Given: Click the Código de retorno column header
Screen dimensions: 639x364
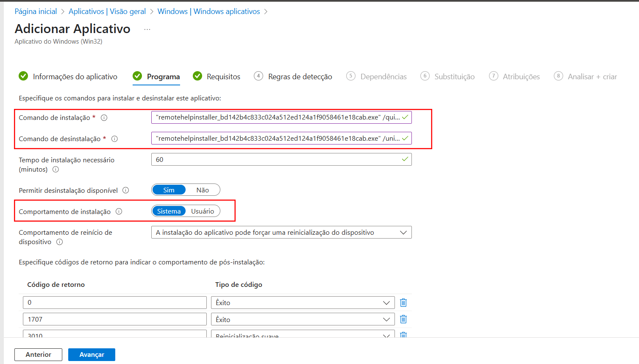Looking at the screenshot, I should tap(56, 285).
